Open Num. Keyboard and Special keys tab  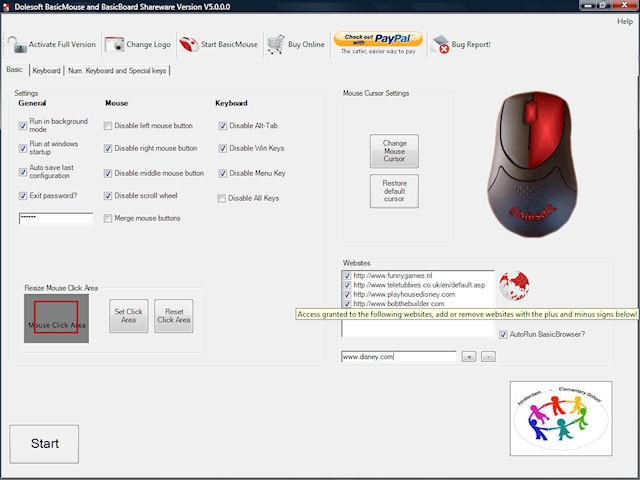click(x=118, y=71)
